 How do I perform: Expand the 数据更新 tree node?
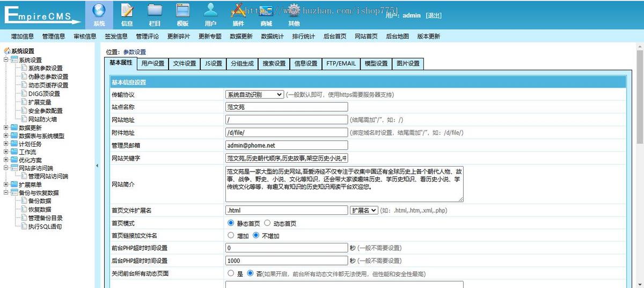(6, 127)
